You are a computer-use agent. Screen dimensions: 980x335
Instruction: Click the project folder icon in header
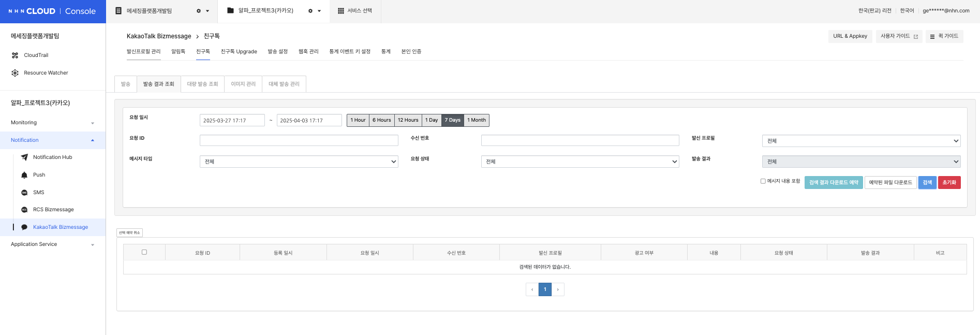(230, 10)
